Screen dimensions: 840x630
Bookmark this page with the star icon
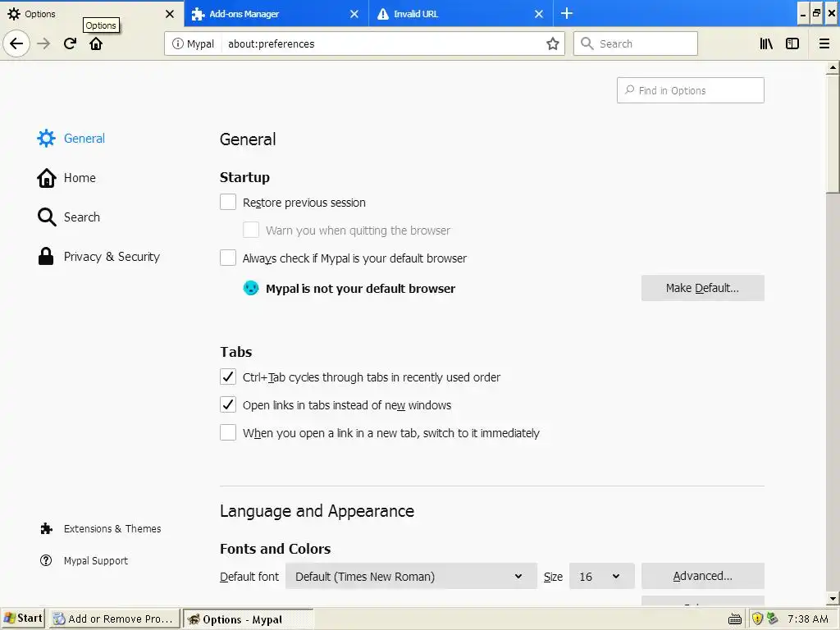[x=552, y=44]
